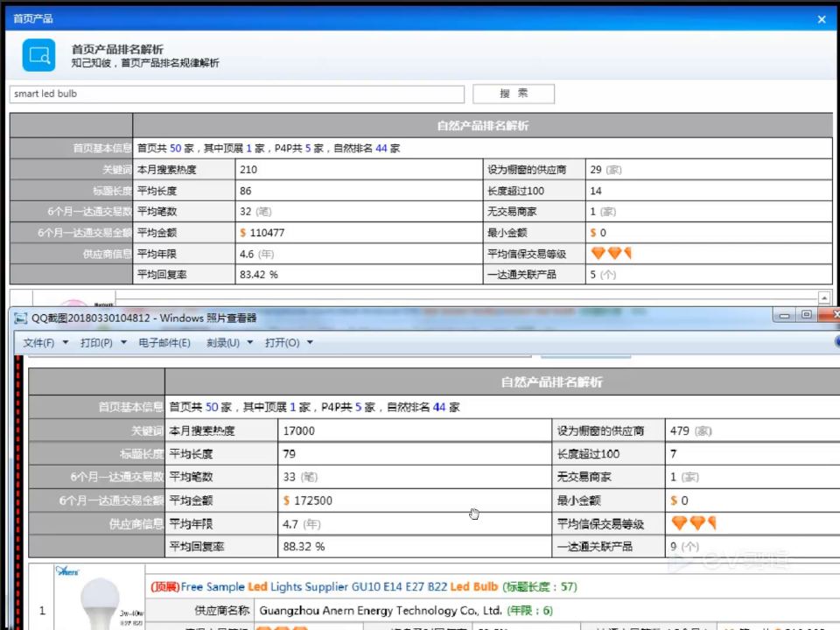This screenshot has height=630, width=840.
Task: Click the photo viewer window title icon
Action: [20, 318]
